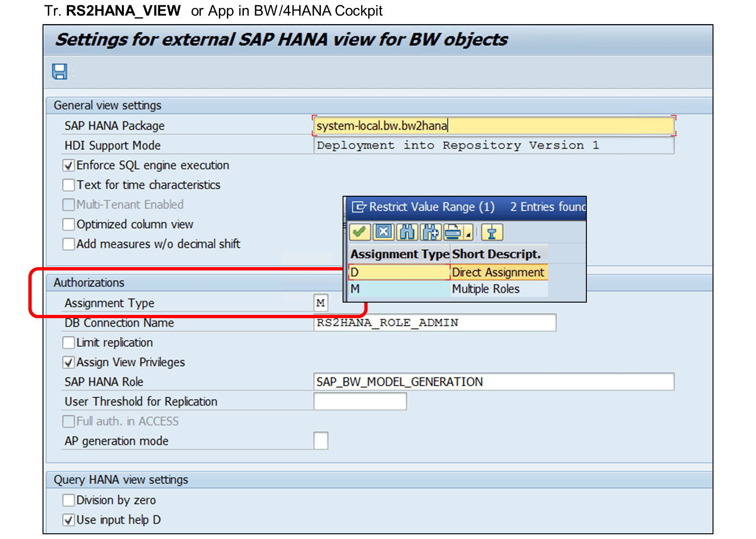
Task: Click the Assignment Type field label
Action: [x=110, y=303]
